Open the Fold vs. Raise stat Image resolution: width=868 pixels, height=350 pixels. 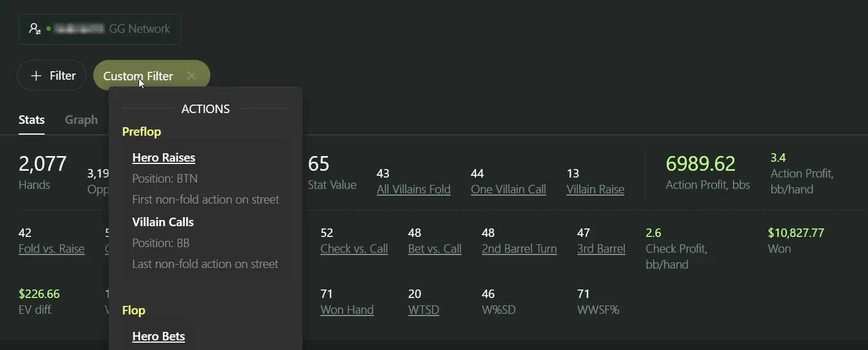point(51,249)
